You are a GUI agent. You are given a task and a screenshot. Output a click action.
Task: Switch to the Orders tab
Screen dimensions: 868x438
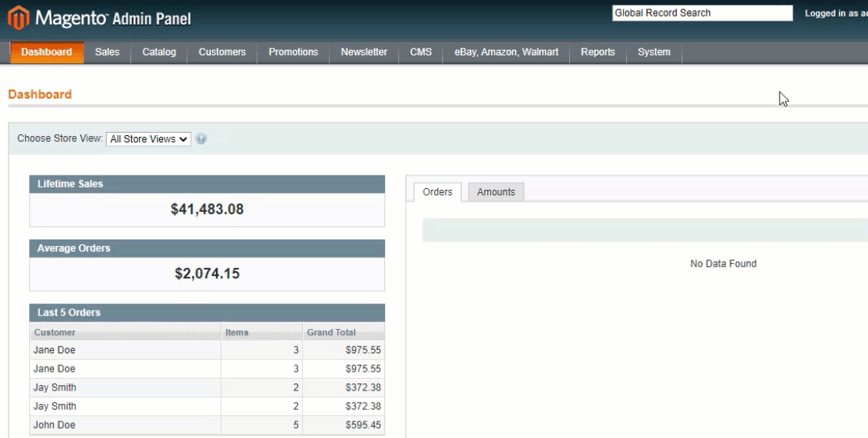[x=437, y=192]
